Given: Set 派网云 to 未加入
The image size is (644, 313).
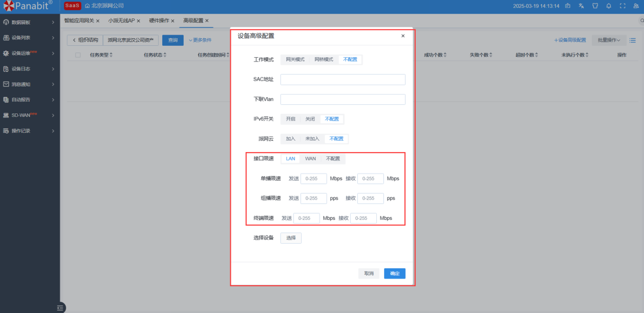Looking at the screenshot, I should (x=312, y=139).
